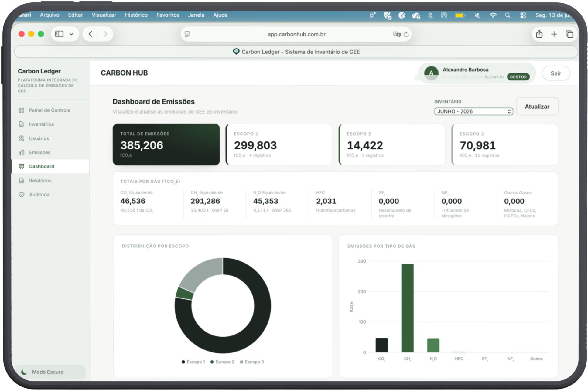588x391 pixels.
Task: Go forward with the browser forward arrow
Action: 105,34
